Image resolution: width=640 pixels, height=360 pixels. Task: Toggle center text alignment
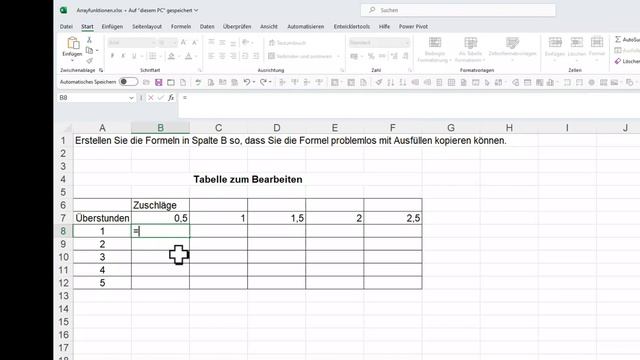(222, 56)
